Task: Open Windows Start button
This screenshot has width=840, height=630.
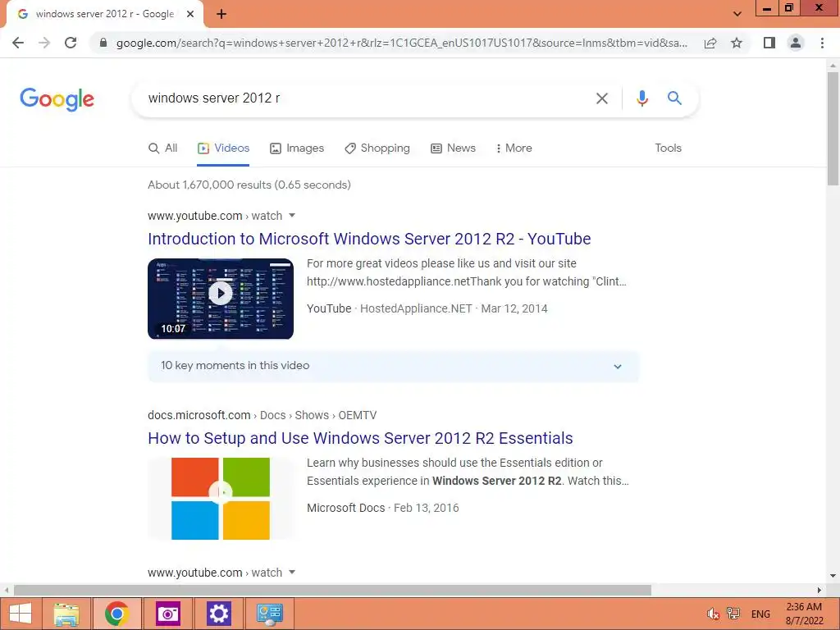Action: coord(21,614)
